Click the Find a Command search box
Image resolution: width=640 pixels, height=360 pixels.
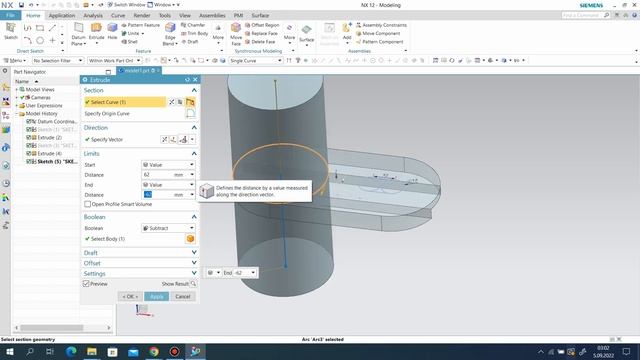coord(585,15)
